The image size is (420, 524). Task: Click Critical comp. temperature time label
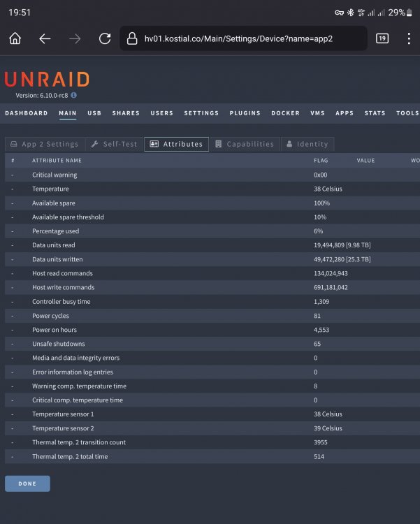coord(78,400)
